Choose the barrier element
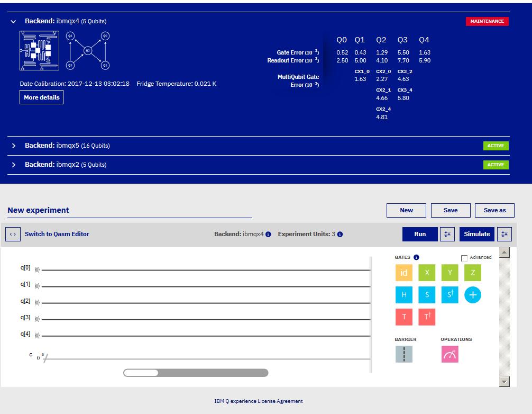The width and height of the screenshot is (532, 414). click(403, 354)
